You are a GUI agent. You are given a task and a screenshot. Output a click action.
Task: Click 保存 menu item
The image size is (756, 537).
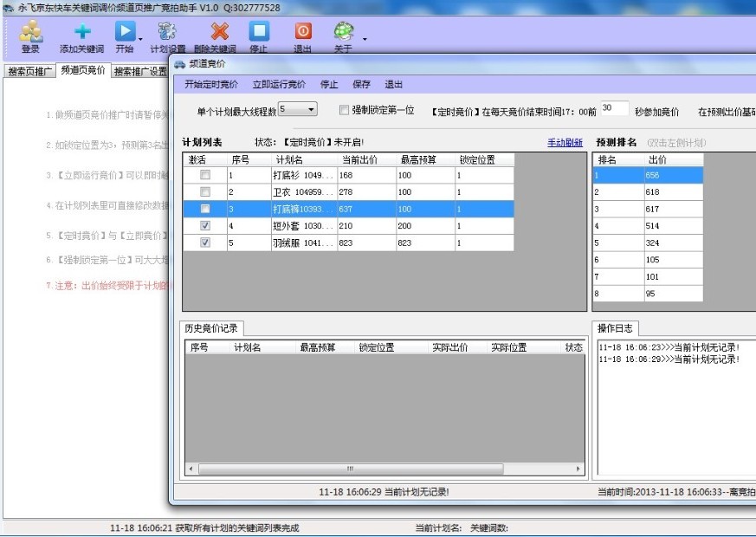[361, 84]
